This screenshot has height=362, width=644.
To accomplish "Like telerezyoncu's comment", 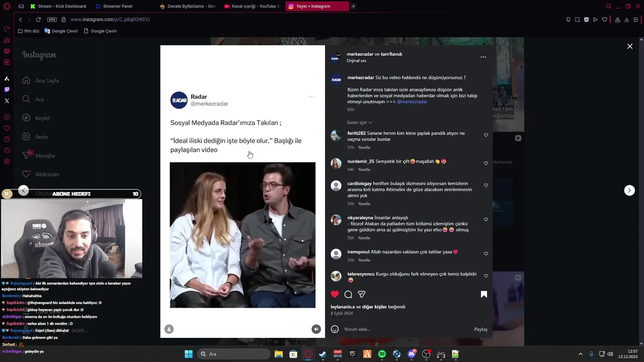I will pyautogui.click(x=486, y=276).
